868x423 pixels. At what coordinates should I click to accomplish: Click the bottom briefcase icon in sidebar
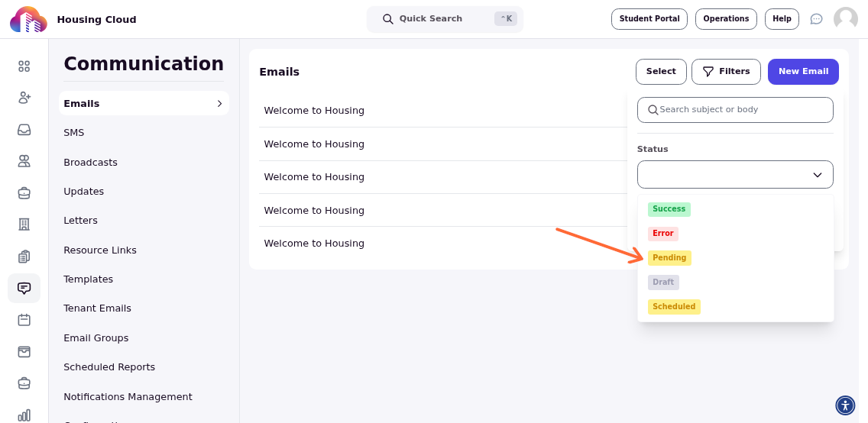[24, 383]
